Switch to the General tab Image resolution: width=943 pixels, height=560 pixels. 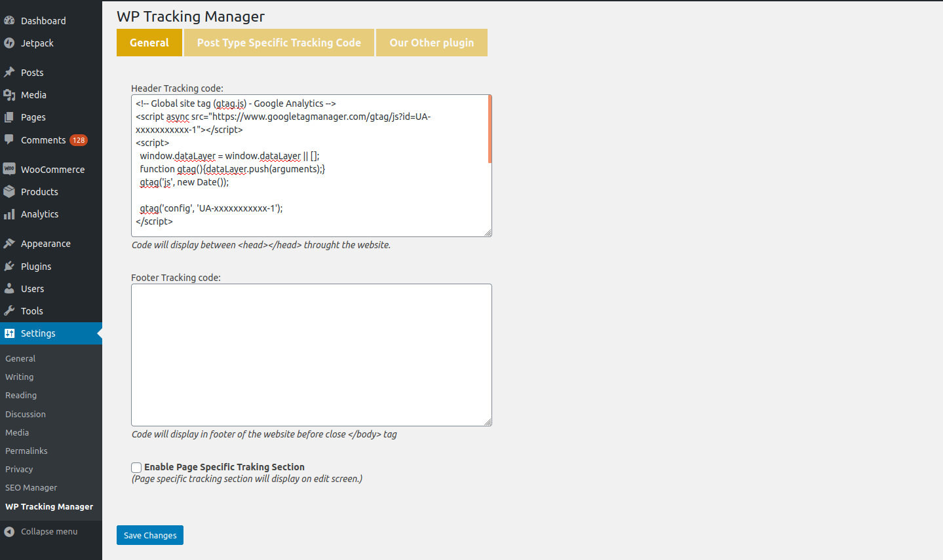pyautogui.click(x=149, y=43)
